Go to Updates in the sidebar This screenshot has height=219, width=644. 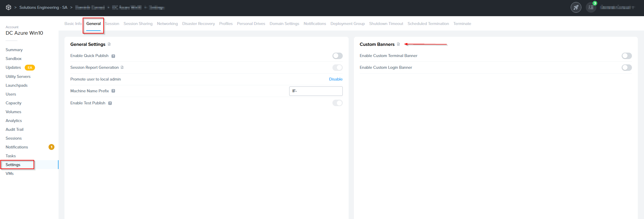click(13, 68)
